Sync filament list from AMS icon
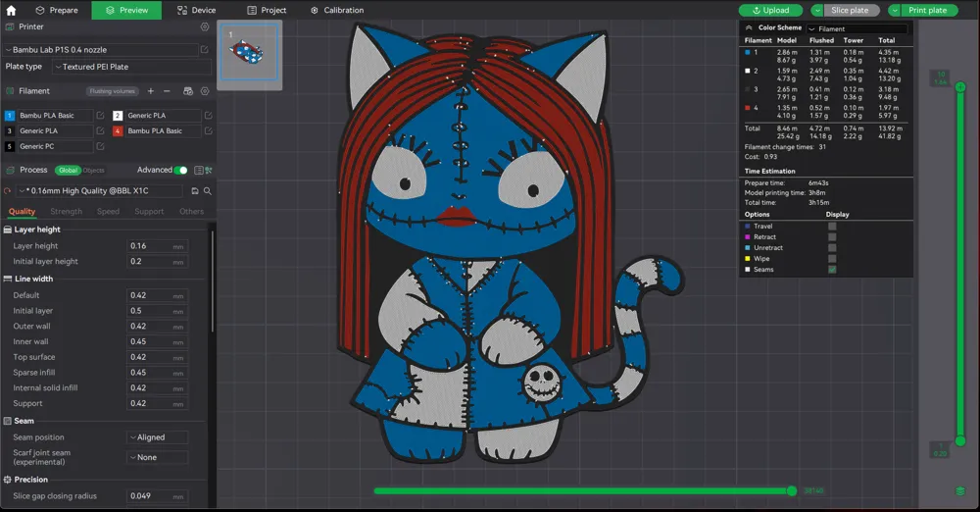 tap(187, 91)
